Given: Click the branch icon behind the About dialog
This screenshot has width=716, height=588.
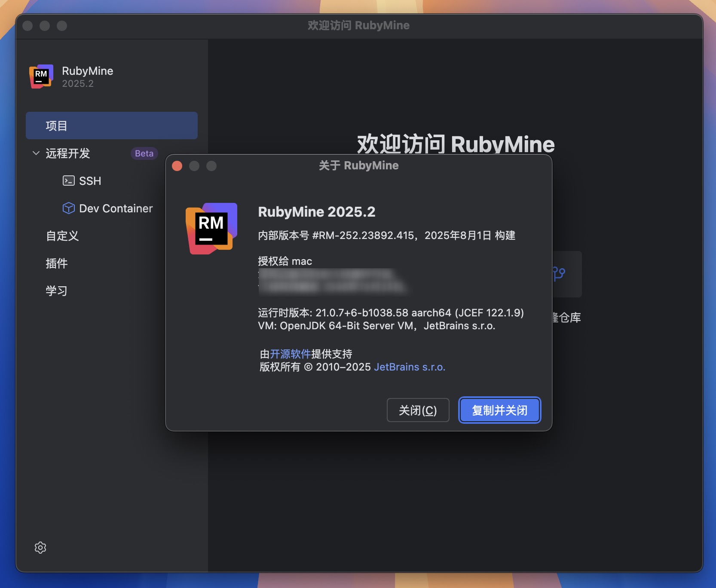Looking at the screenshot, I should pyautogui.click(x=559, y=273).
